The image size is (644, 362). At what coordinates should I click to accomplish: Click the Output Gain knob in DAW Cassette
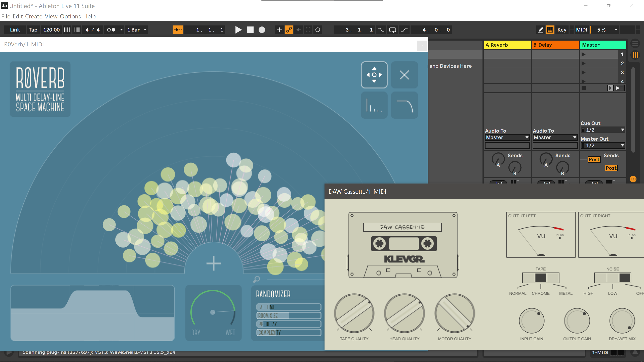click(577, 321)
